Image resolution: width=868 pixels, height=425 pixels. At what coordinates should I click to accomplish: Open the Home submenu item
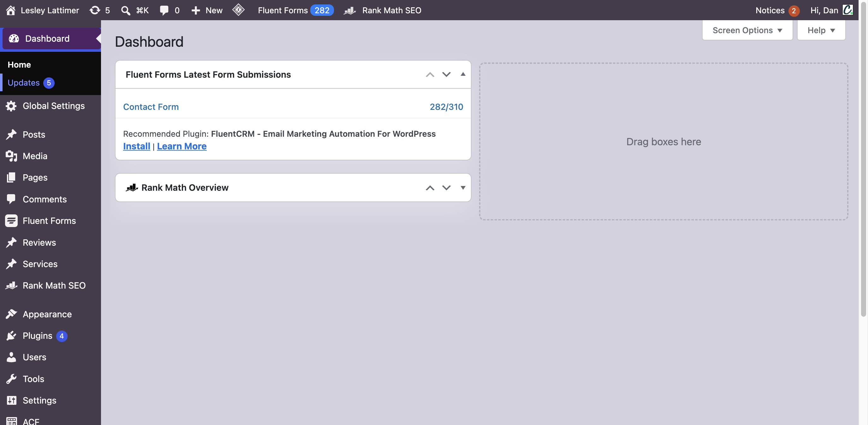tap(19, 64)
